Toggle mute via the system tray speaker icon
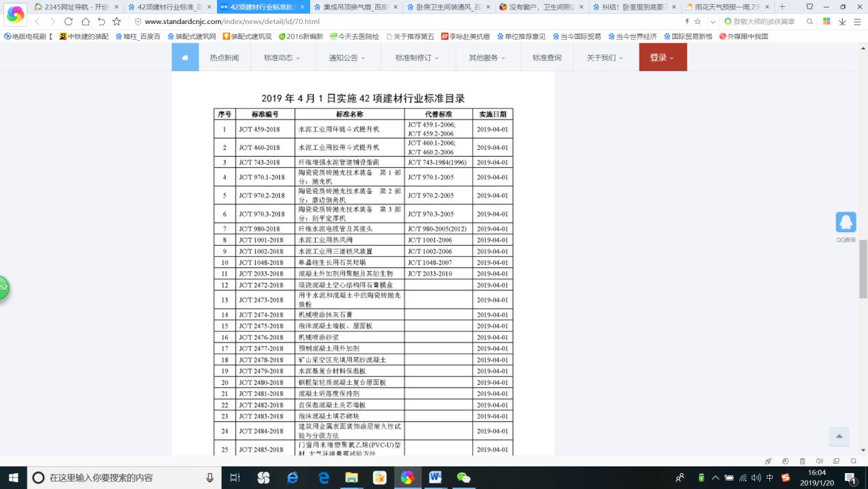The image size is (868, 489). pos(754,479)
